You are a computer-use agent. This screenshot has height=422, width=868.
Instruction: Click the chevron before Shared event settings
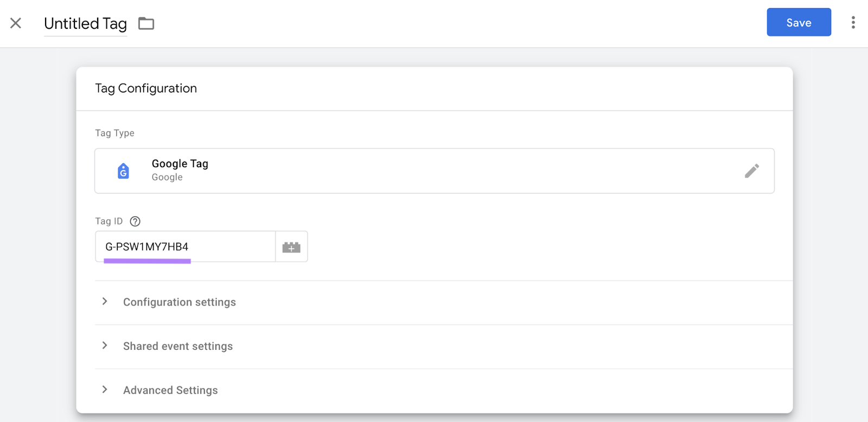(104, 346)
